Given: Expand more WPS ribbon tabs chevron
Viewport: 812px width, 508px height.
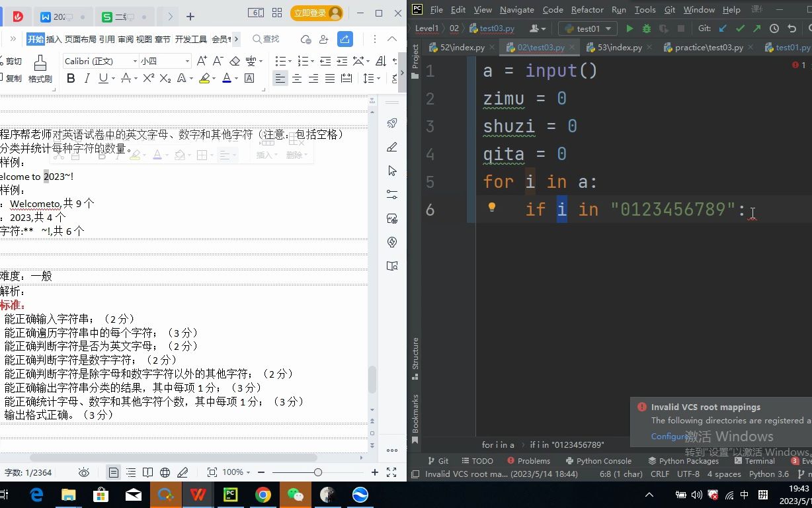Looking at the screenshot, I should click(x=236, y=39).
